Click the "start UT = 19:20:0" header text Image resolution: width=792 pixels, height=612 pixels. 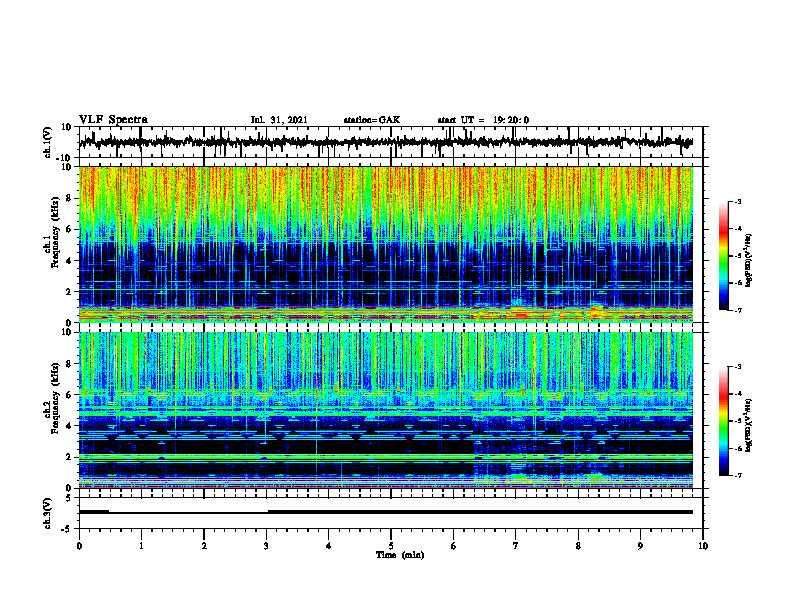pyautogui.click(x=483, y=120)
